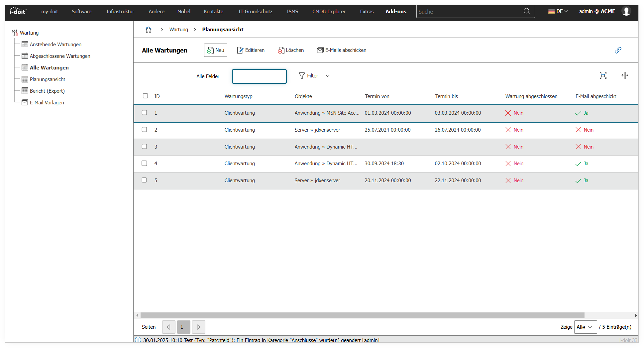
Task: Toggle the select-all checkbox in table header
Action: point(145,96)
